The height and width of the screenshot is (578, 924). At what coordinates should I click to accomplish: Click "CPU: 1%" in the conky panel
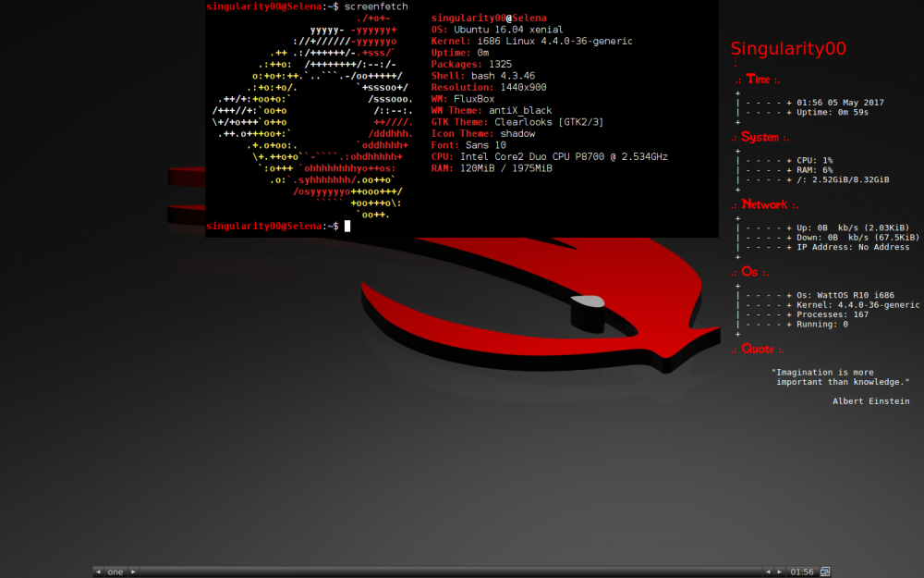(x=815, y=160)
